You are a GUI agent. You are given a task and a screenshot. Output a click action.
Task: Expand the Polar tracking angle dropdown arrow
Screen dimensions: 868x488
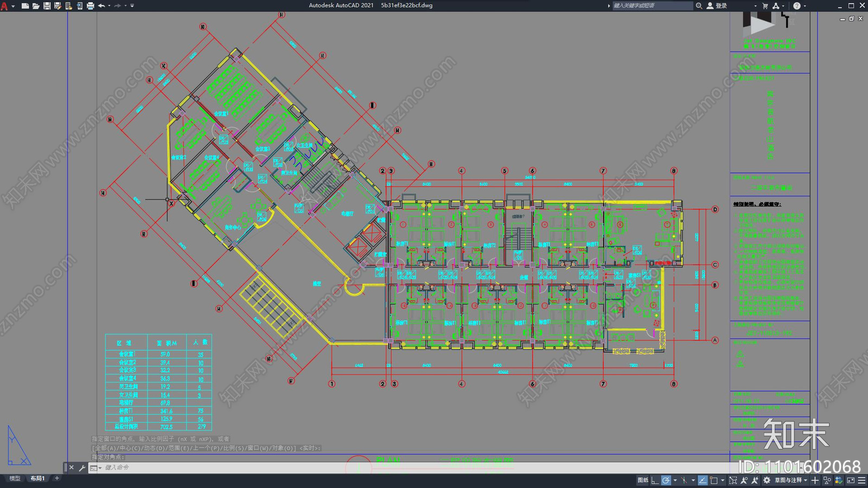[x=675, y=480]
